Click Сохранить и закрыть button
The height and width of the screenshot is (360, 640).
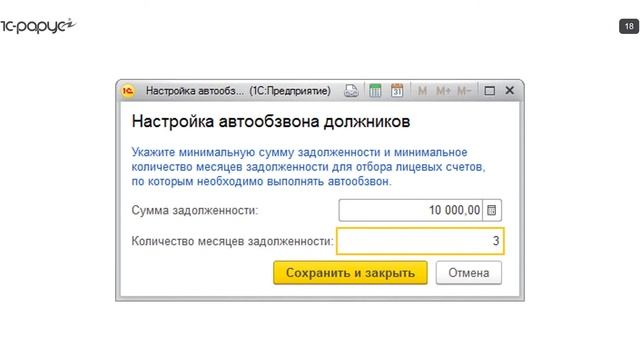(x=350, y=273)
